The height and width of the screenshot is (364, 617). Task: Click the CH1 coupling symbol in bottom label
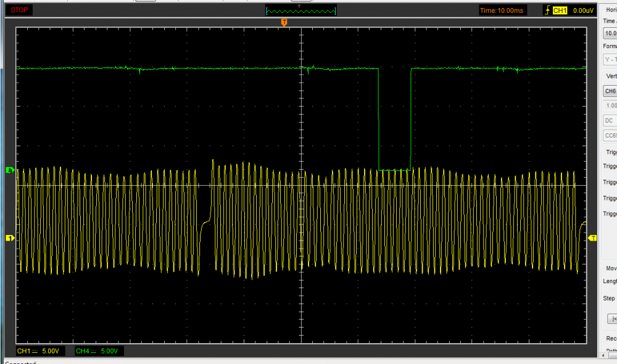35,351
